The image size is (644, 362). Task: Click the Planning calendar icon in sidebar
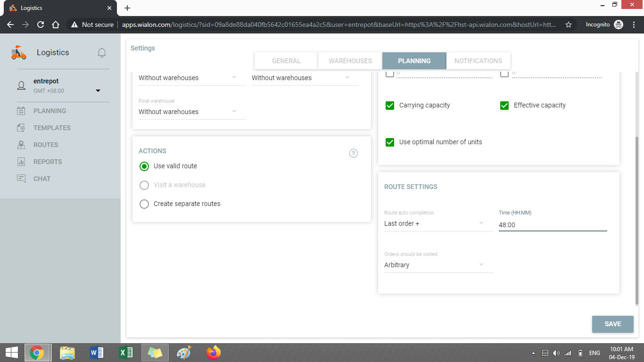(21, 111)
